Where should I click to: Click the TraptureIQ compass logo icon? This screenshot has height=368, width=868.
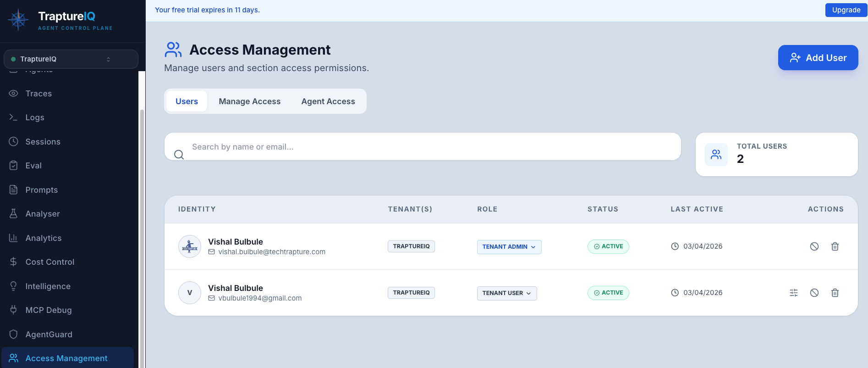18,20
